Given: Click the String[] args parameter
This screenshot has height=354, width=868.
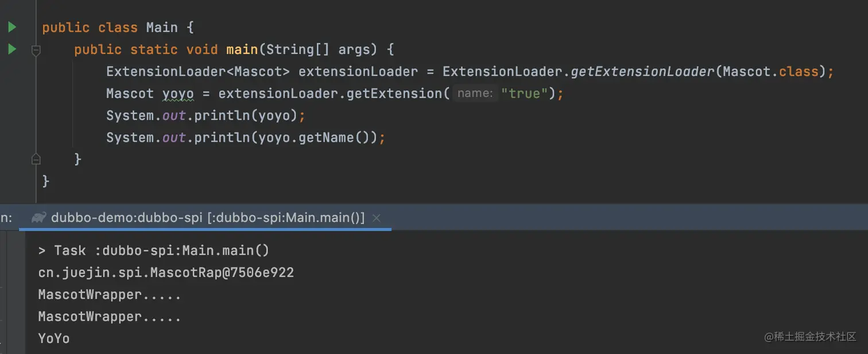Looking at the screenshot, I should click(x=320, y=50).
